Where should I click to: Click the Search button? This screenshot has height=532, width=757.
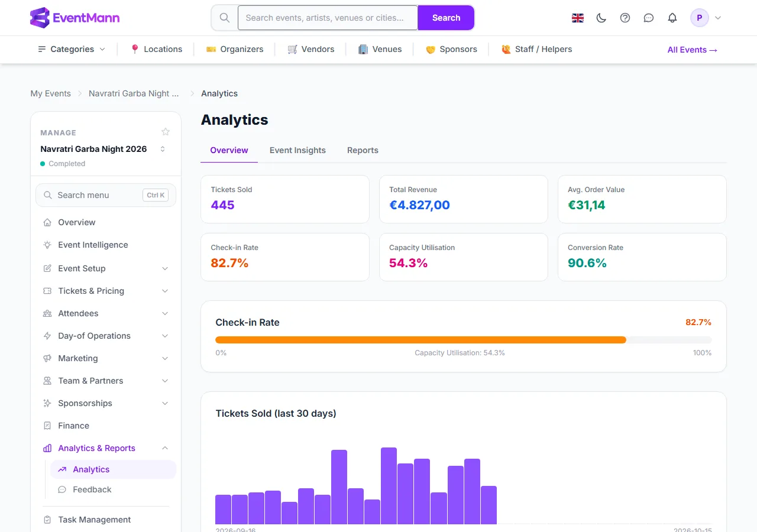(446, 18)
